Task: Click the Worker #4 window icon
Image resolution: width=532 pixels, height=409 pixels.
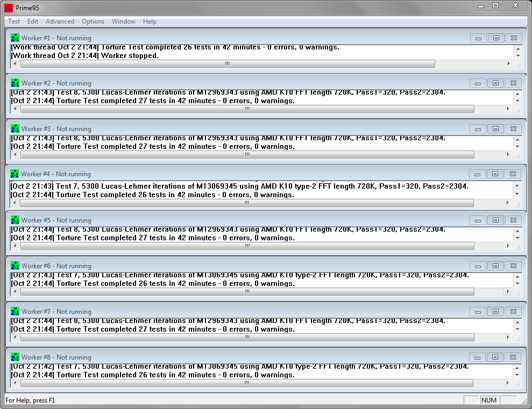Action: tap(14, 174)
